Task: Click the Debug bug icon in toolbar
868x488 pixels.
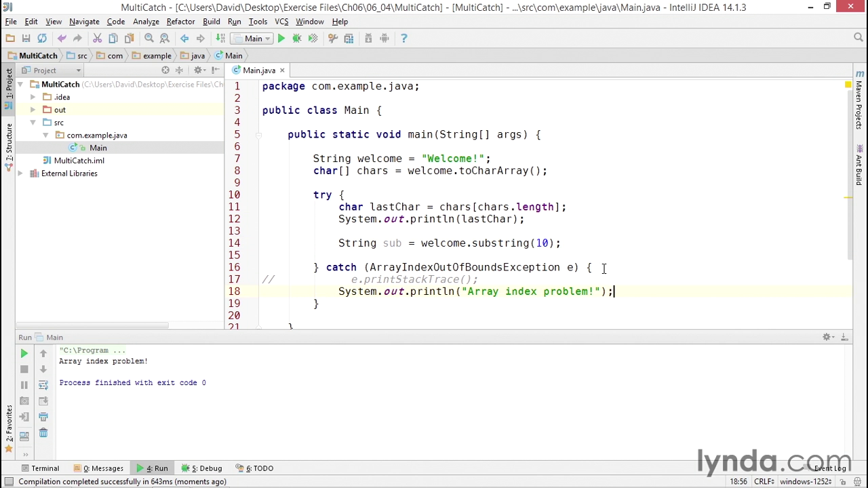Action: [x=297, y=39]
